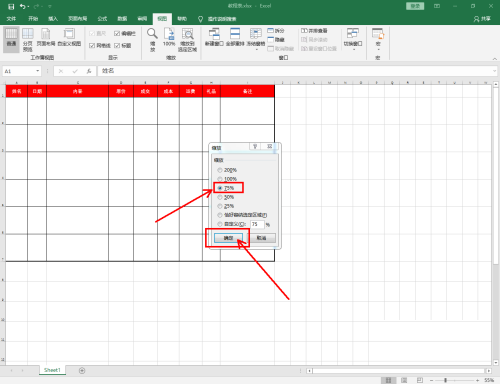Click the Page Break Preview status bar icon
Viewport: 500px width, 384px height.
tap(420, 380)
